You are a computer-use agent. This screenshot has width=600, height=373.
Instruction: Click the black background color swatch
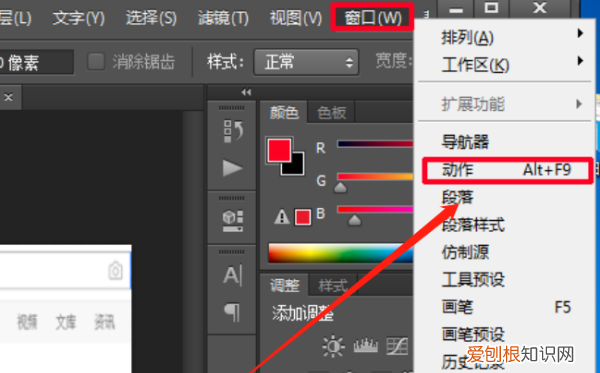click(297, 167)
